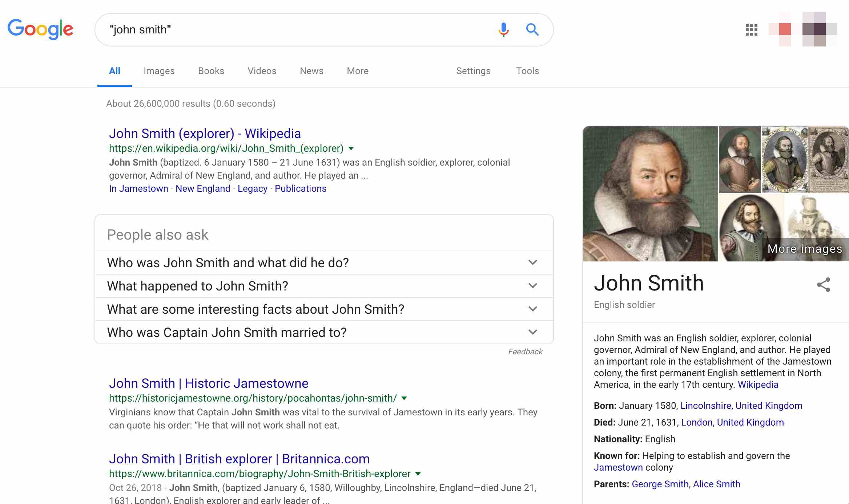Click the en.wikipedia.org green URL text
This screenshot has height=504, width=849.
[x=226, y=149]
